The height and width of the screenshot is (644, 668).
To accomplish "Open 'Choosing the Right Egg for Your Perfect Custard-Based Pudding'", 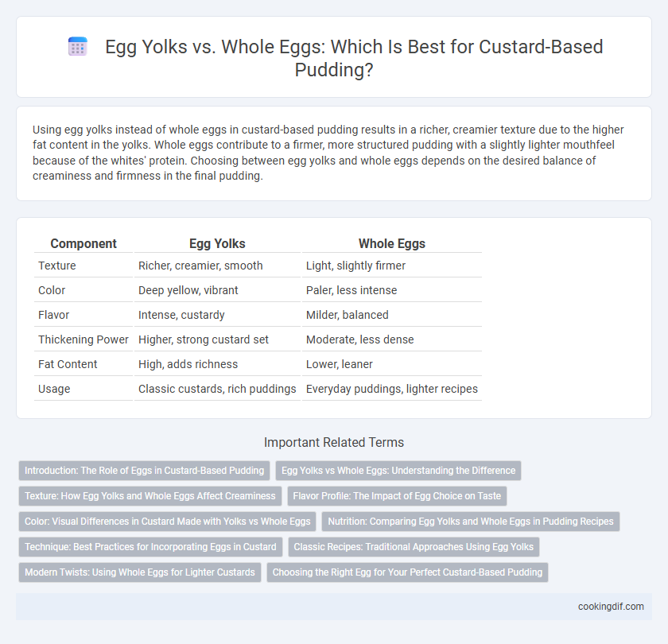I will 407,572.
